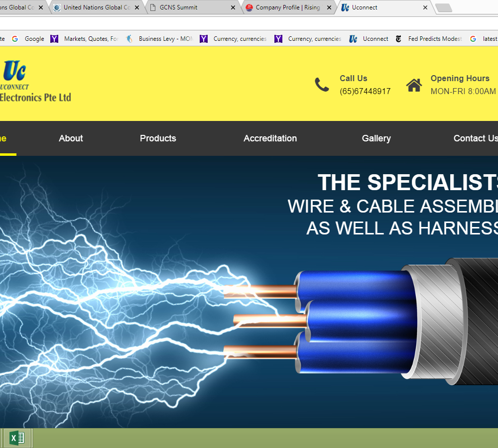This screenshot has height=448, width=498.
Task: Click the phone number (65)67448917
Action: tap(365, 92)
